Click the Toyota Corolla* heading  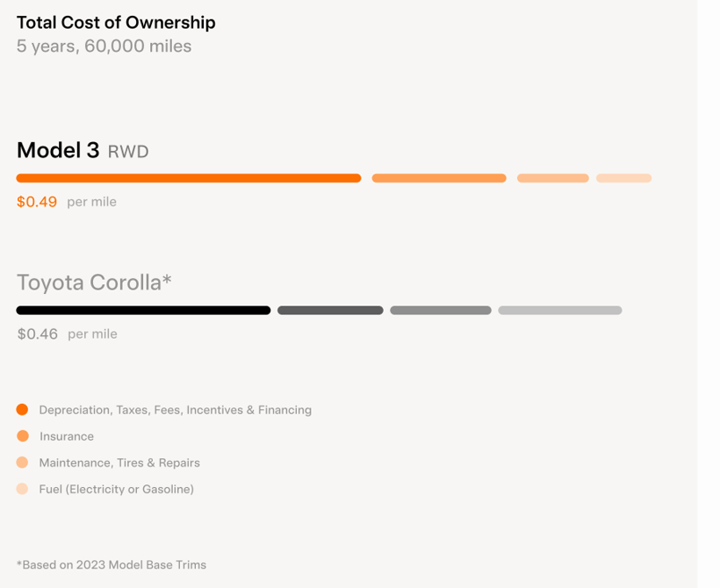(94, 283)
